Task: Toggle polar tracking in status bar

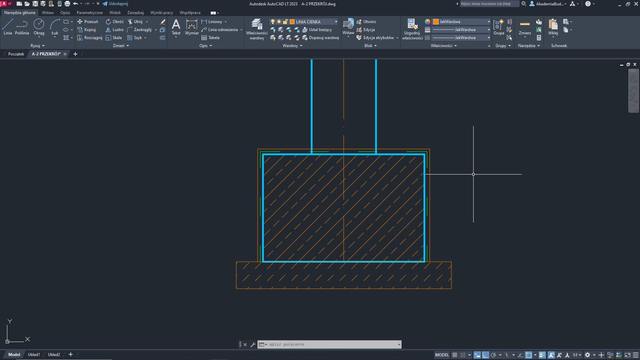Action: tap(493, 355)
